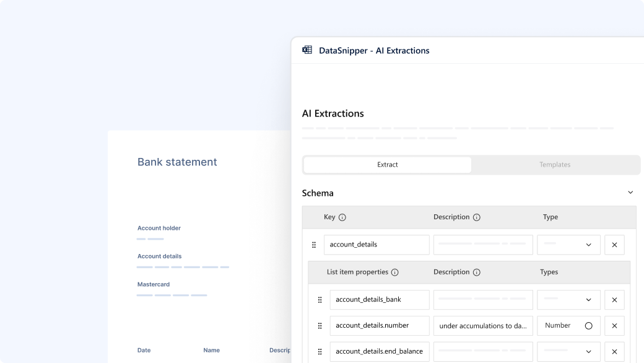Screen dimensions: 644x363
Task: Click drag handle for account_details.number row
Action: tap(320, 326)
